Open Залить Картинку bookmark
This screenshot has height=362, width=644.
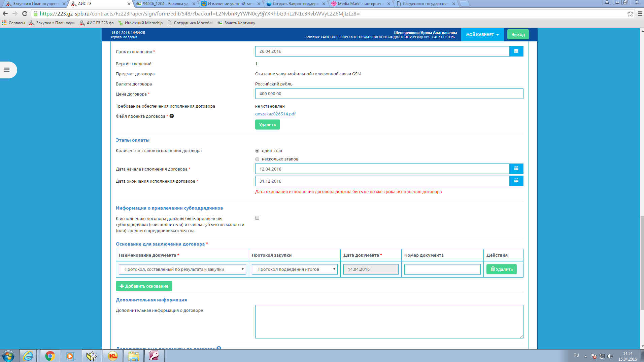point(236,23)
